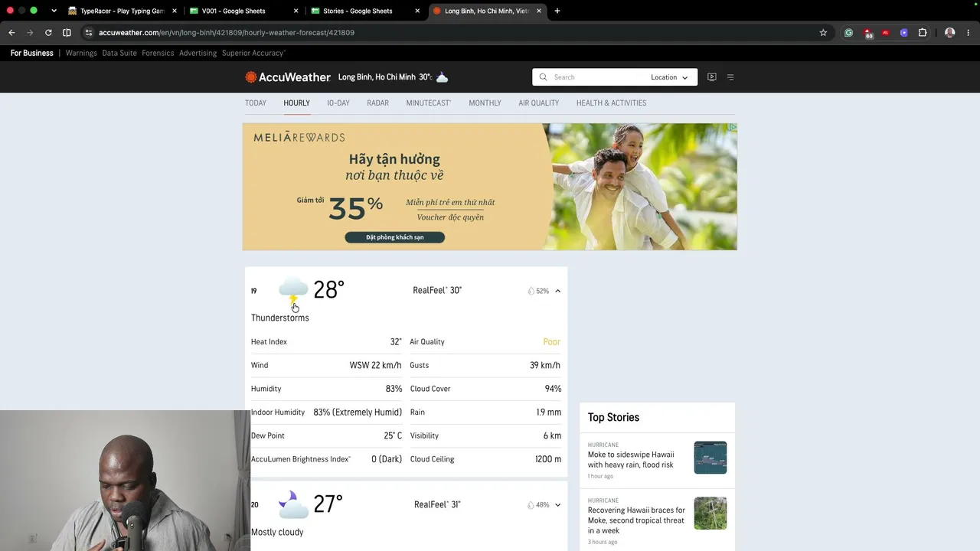Screen dimensions: 980x551
Task: Reload the page
Action: tap(48, 33)
